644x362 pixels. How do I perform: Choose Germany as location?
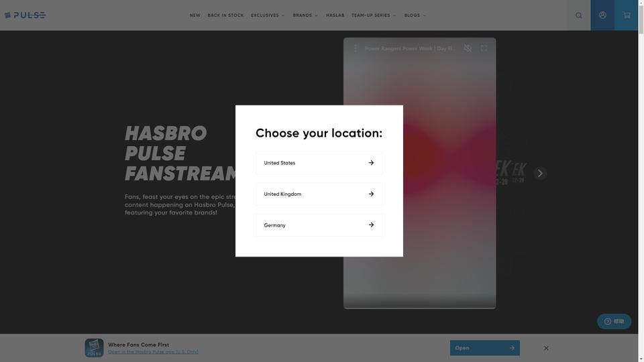click(319, 225)
